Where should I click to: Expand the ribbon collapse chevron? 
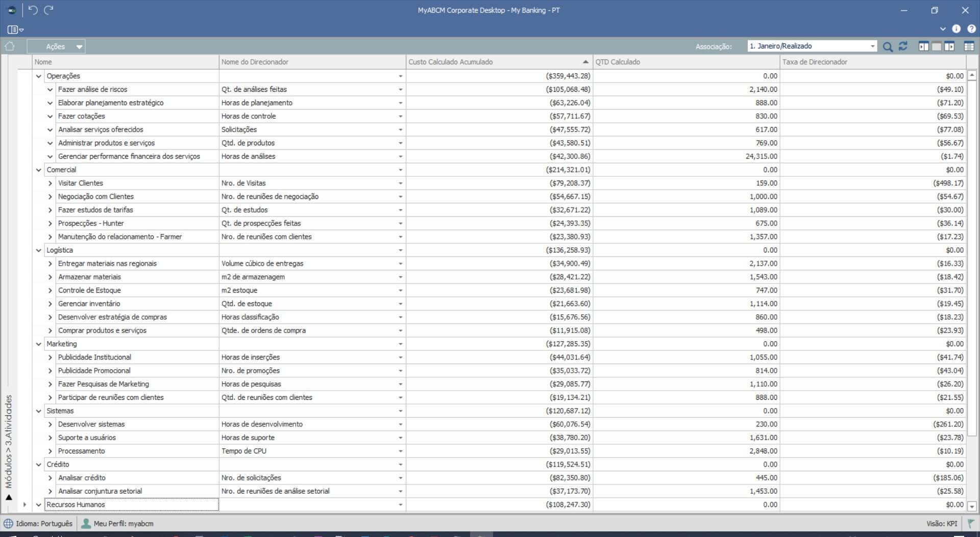[943, 29]
